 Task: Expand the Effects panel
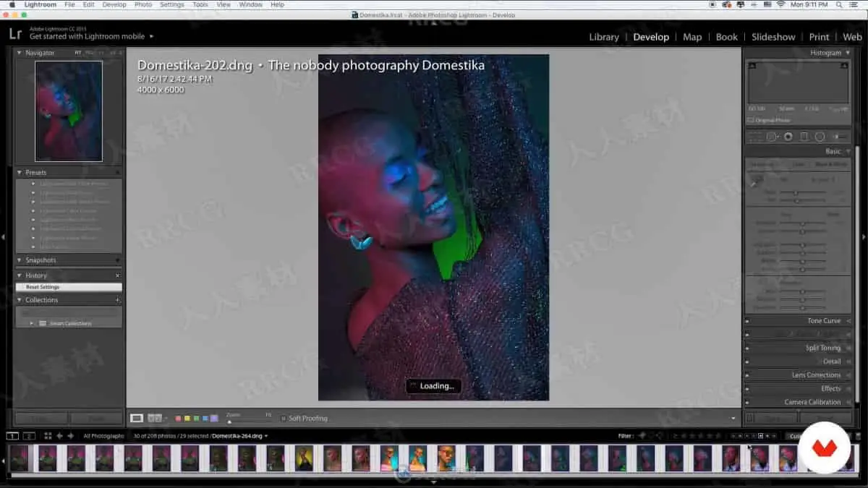848,389
